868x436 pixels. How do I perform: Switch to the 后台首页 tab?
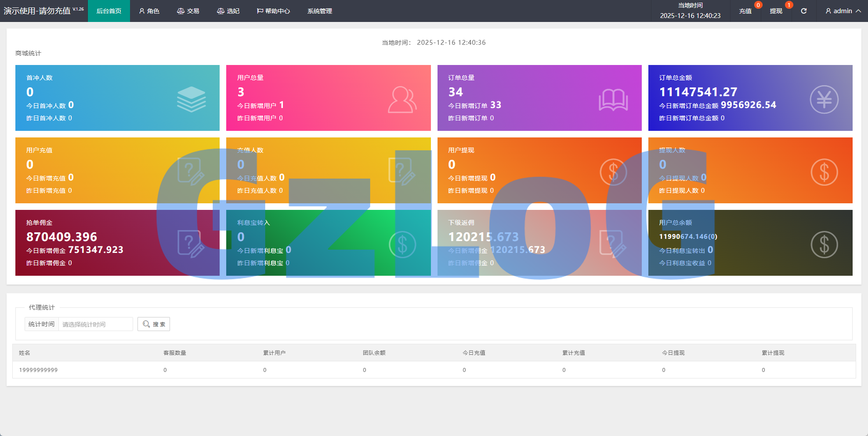108,11
